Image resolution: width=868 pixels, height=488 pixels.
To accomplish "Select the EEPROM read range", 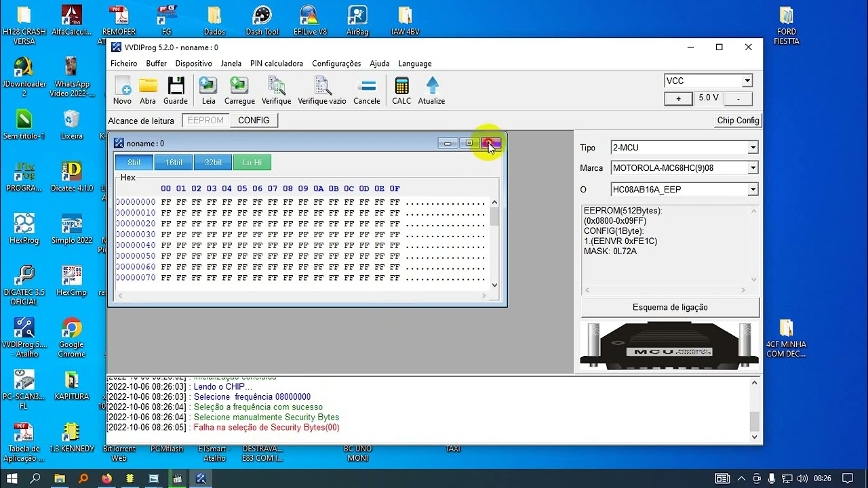I will point(205,121).
